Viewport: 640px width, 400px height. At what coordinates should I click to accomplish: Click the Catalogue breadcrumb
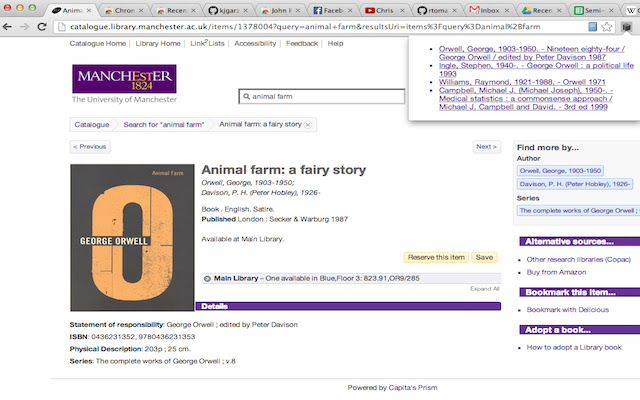92,125
